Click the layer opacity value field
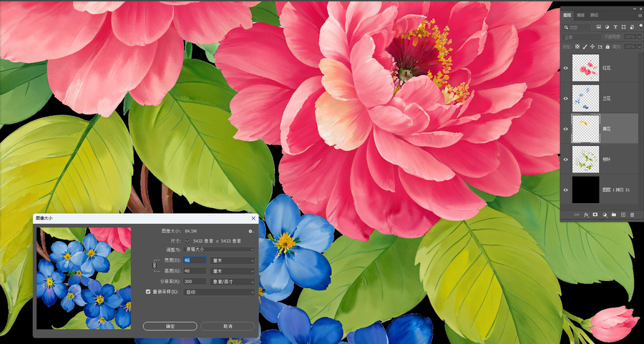644x344 pixels. coord(630,37)
